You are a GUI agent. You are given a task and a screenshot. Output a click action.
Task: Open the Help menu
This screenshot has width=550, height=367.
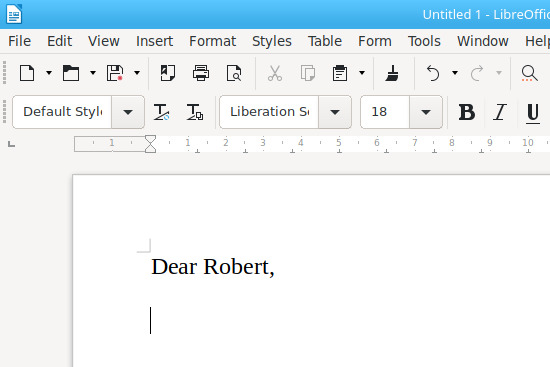click(x=537, y=41)
